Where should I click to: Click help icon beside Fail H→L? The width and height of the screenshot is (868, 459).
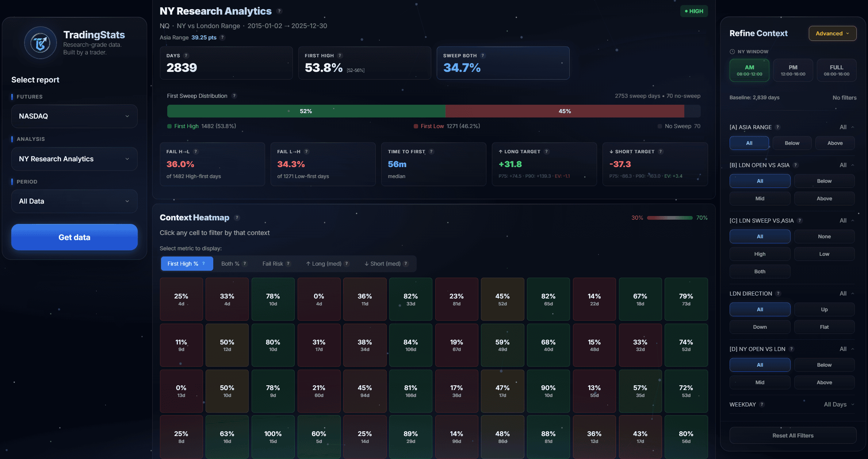click(196, 151)
